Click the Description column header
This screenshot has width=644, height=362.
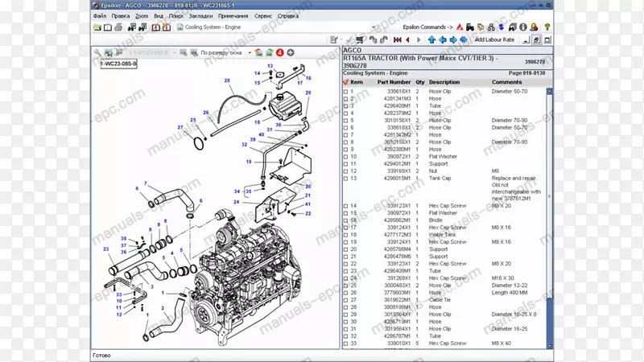(444, 82)
